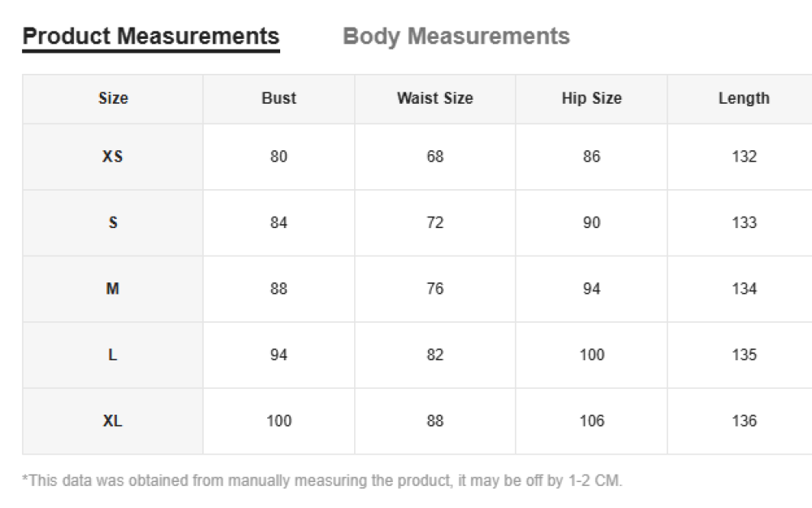Image resolution: width=812 pixels, height=508 pixels.
Task: Select the S size row label
Action: point(113,222)
